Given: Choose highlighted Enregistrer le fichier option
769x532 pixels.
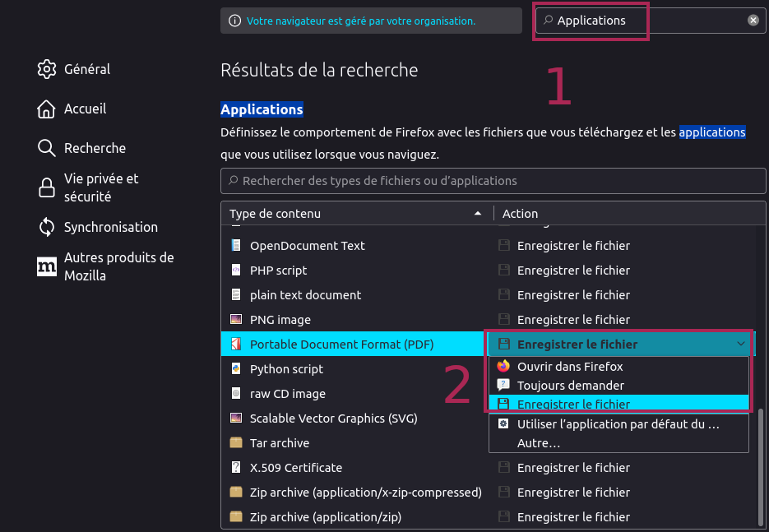Looking at the screenshot, I should pyautogui.click(x=619, y=404).
